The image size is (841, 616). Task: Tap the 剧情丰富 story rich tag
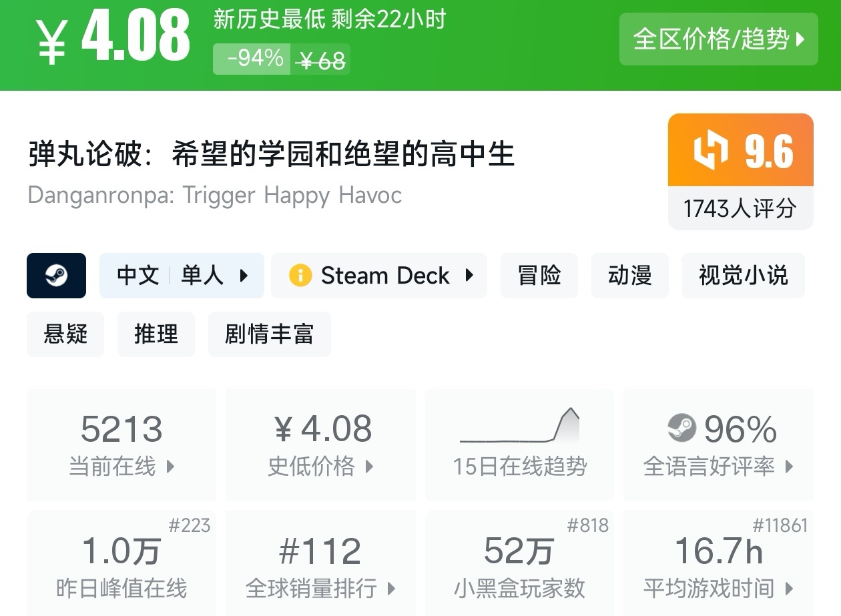click(x=269, y=334)
